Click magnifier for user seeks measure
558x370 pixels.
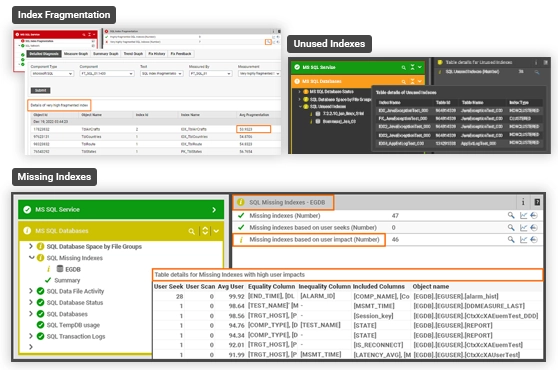pos(511,227)
